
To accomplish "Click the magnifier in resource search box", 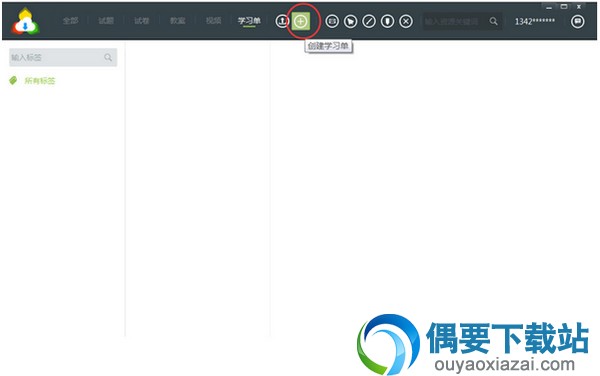I will tap(494, 21).
